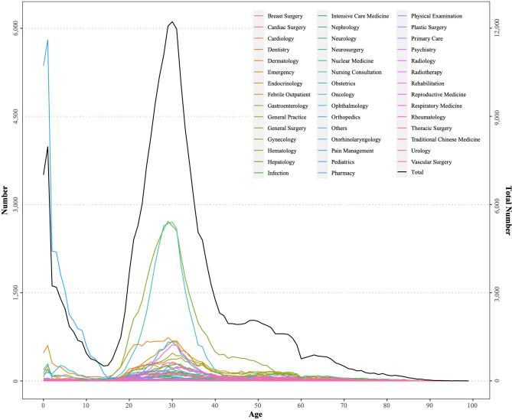Click the Total legend label

(x=417, y=172)
